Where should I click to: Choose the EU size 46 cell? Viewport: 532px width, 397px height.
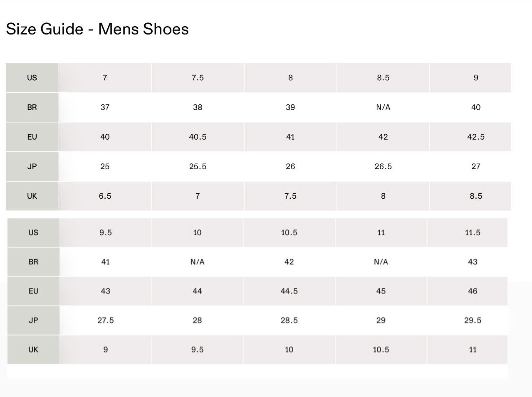(x=473, y=291)
